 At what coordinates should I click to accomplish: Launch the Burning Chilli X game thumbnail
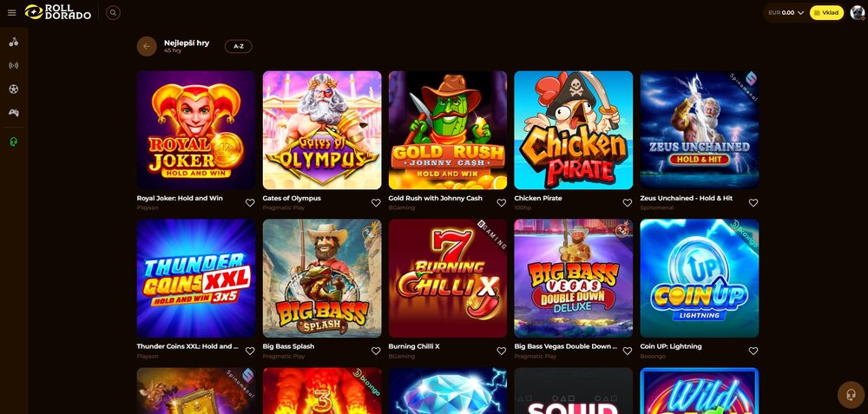click(x=448, y=279)
